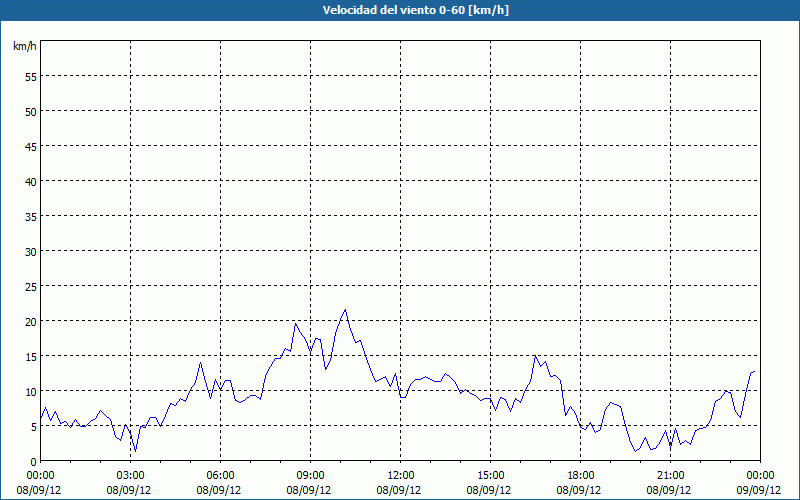Click the y-axis value 20
This screenshot has height=500, width=800.
point(31,321)
